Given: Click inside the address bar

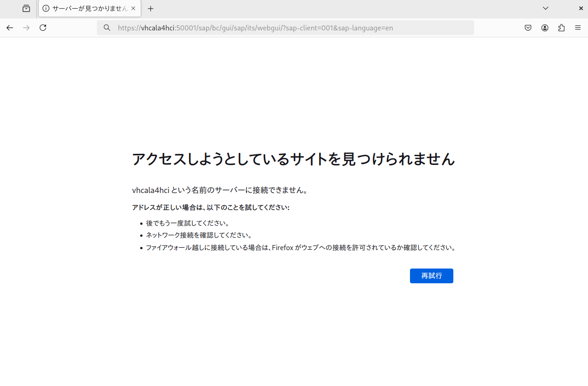Looking at the screenshot, I should click(286, 28).
